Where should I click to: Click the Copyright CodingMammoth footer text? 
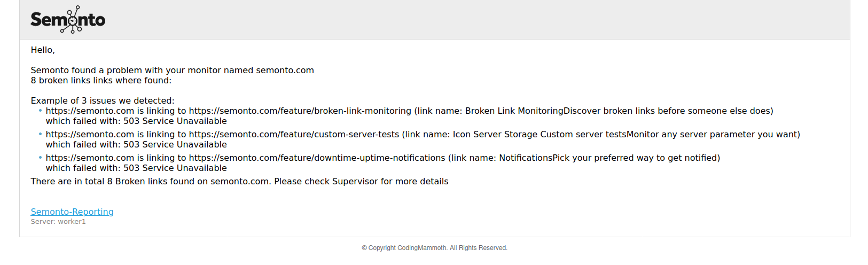pos(434,248)
